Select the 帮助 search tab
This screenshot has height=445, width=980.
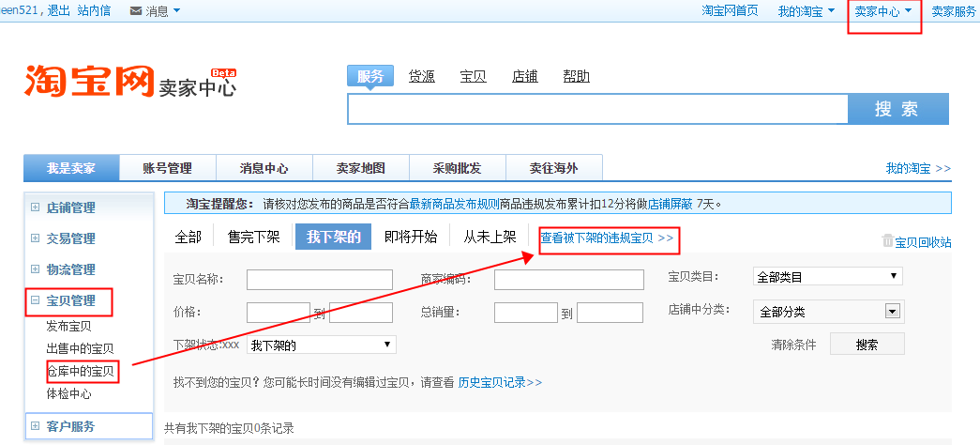click(x=576, y=76)
